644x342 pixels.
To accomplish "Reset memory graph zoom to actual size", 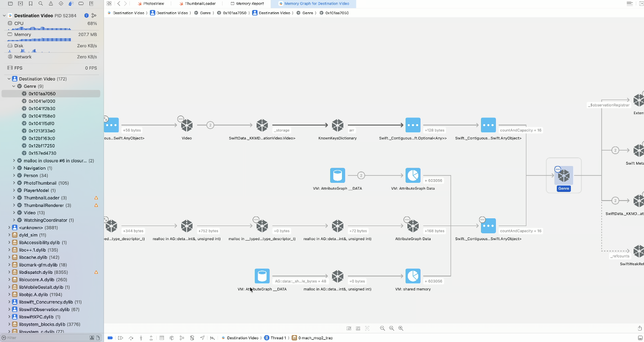I will (x=391, y=328).
